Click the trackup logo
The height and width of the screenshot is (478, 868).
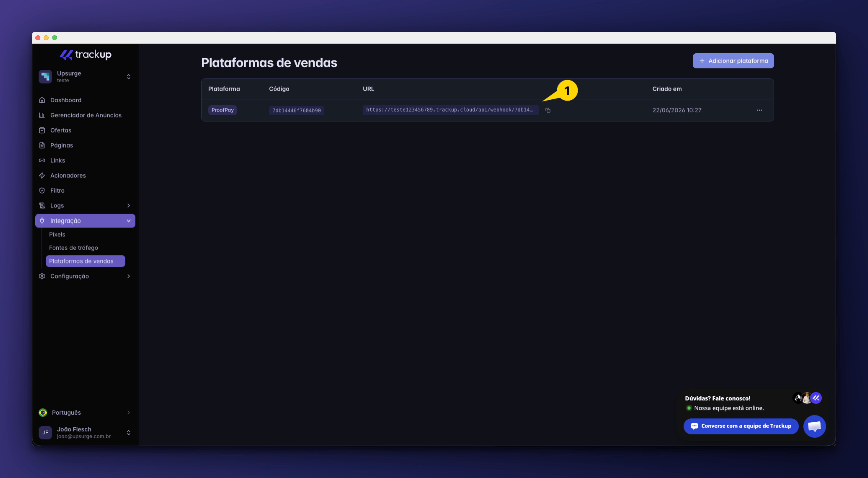(x=86, y=55)
